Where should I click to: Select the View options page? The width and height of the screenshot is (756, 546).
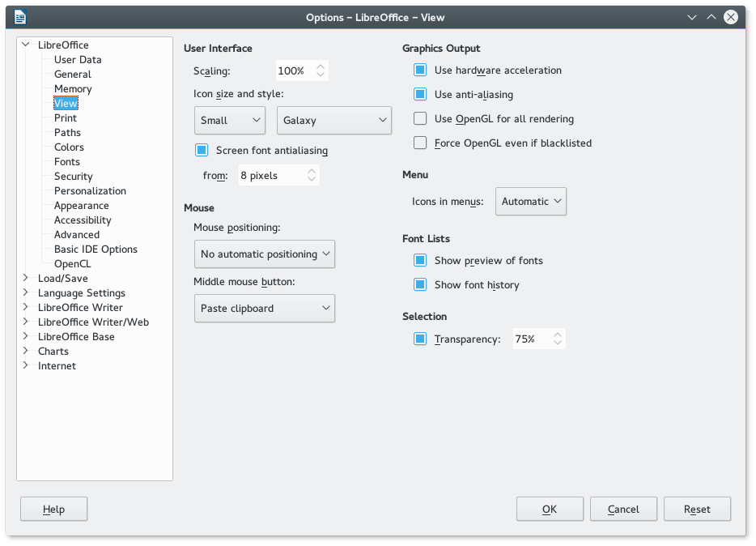tap(66, 103)
